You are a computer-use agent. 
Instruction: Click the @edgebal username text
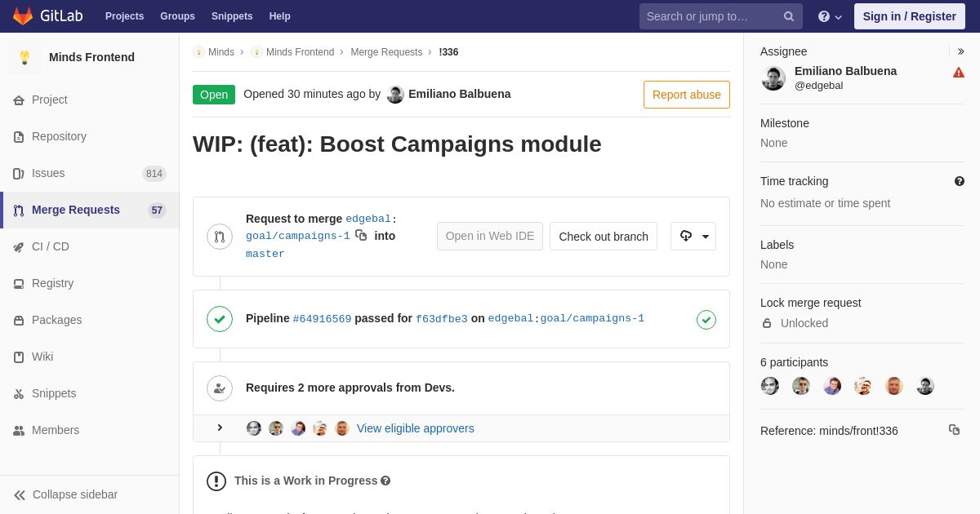pos(819,86)
